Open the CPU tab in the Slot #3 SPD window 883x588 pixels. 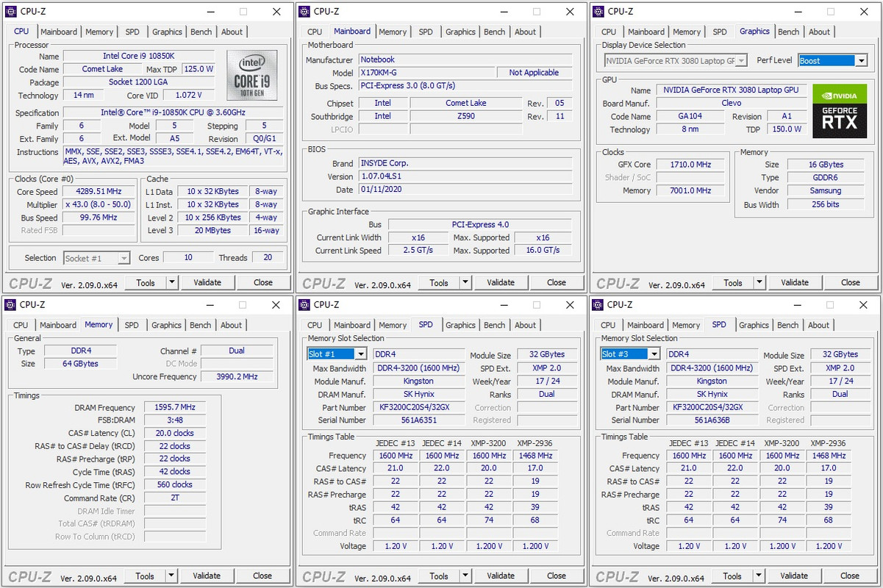coord(608,325)
